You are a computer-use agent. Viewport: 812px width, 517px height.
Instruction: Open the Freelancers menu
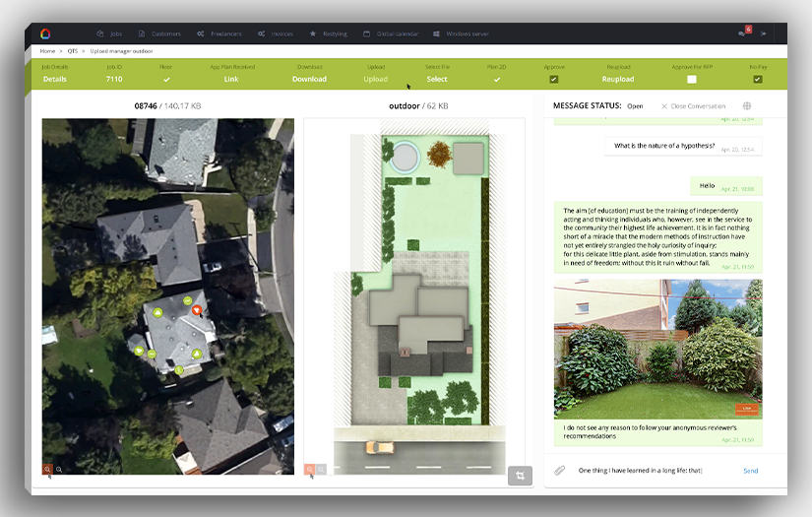click(x=219, y=33)
